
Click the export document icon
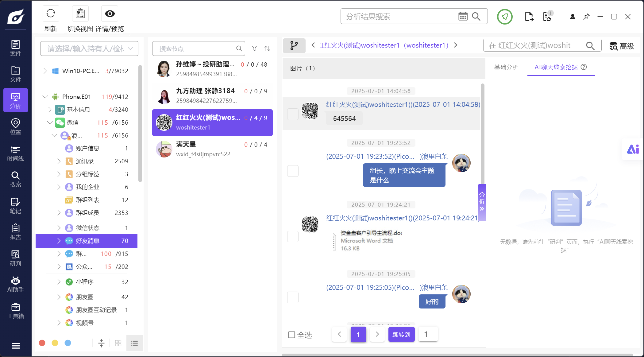(529, 17)
